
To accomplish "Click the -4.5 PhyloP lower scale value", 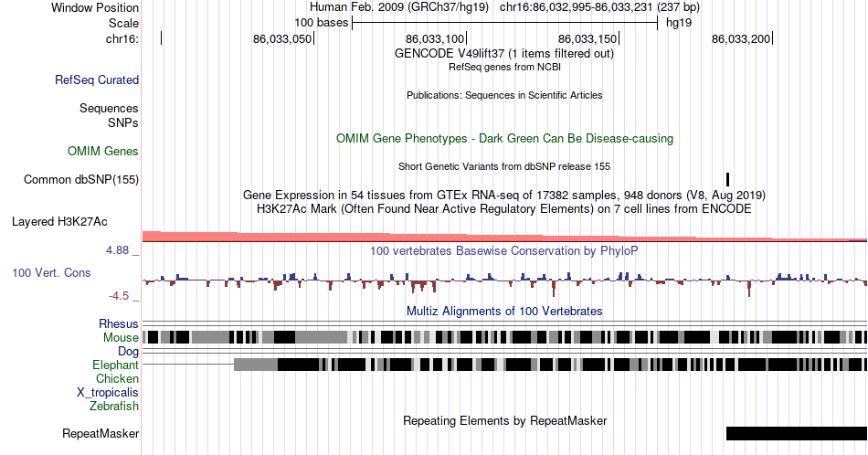I will pos(119,296).
